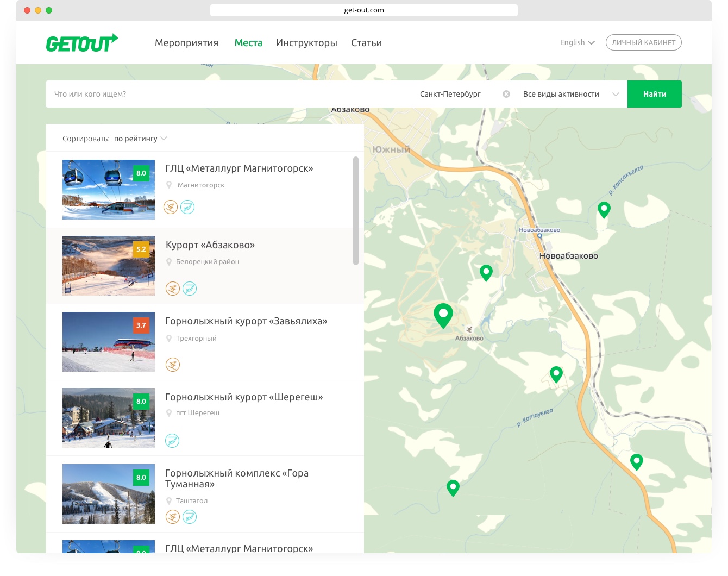Click skiing icon under Завьялиха
The height and width of the screenshot is (576, 728).
click(173, 365)
